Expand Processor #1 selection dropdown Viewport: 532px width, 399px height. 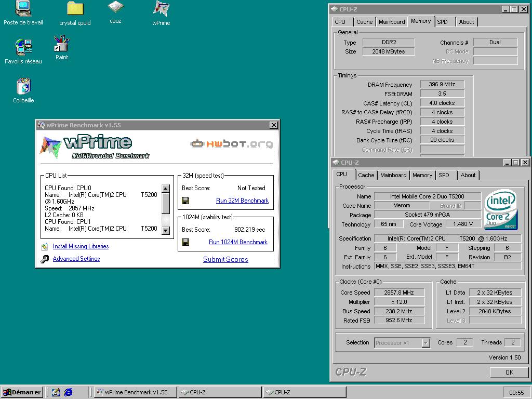click(426, 343)
